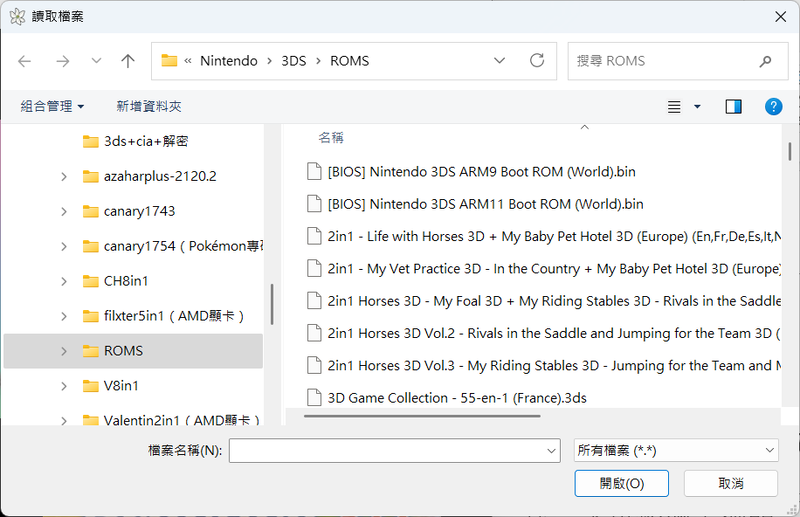Toggle the preview pane button
Image resolution: width=800 pixels, height=517 pixels.
(733, 107)
